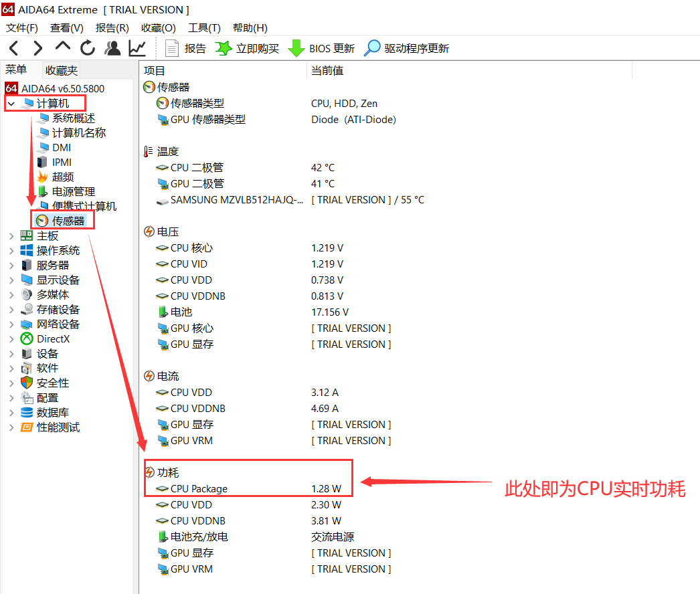
Task: Collapse the 计算机 tree node
Action: click(11, 103)
